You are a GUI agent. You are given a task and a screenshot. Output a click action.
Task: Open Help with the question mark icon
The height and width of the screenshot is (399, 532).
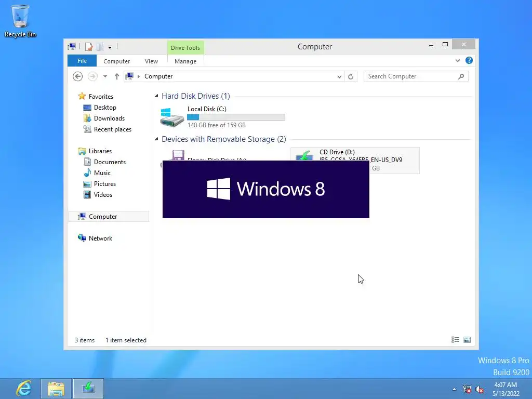point(469,60)
